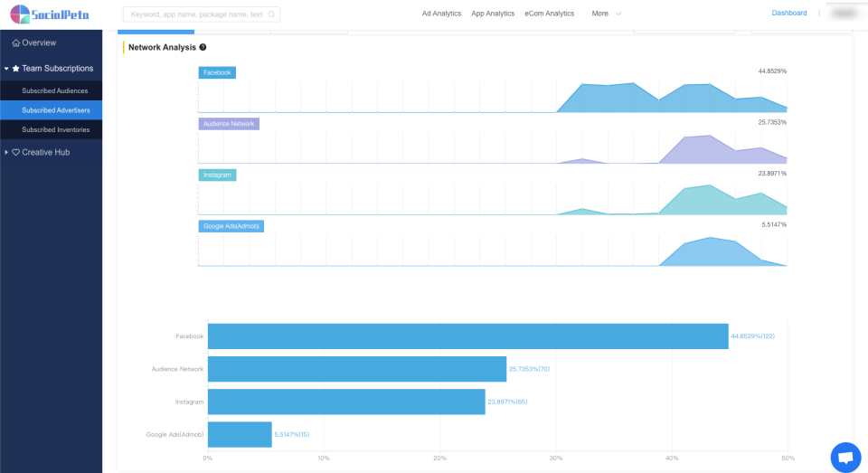Click the SocialPeta logo
The height and width of the screenshot is (473, 868).
[x=50, y=14]
